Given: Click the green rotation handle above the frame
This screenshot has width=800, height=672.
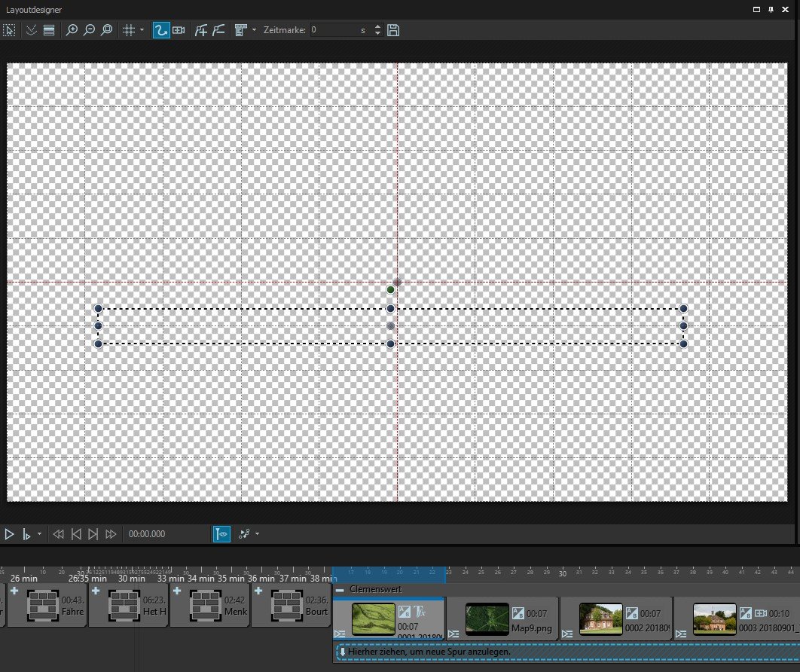Looking at the screenshot, I should 390,290.
